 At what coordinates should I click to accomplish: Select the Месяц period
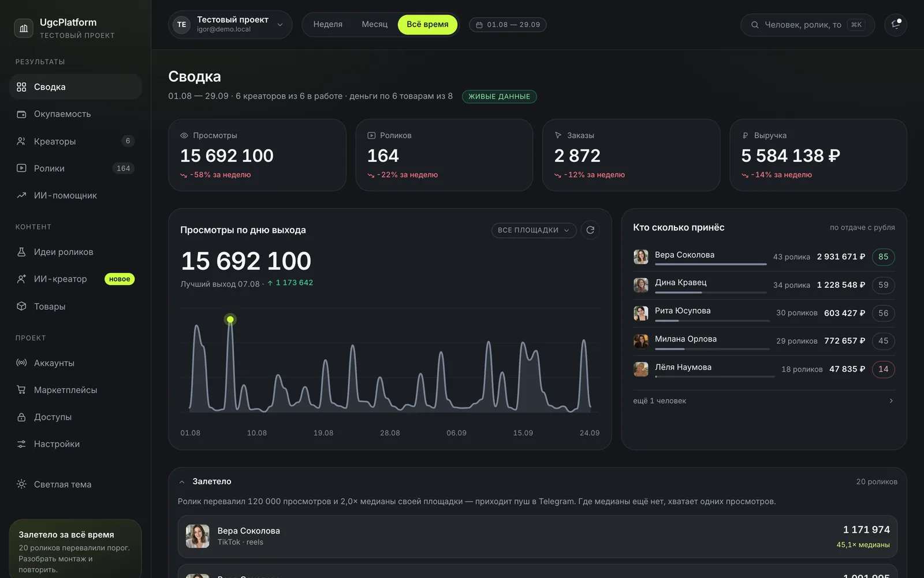coord(375,24)
